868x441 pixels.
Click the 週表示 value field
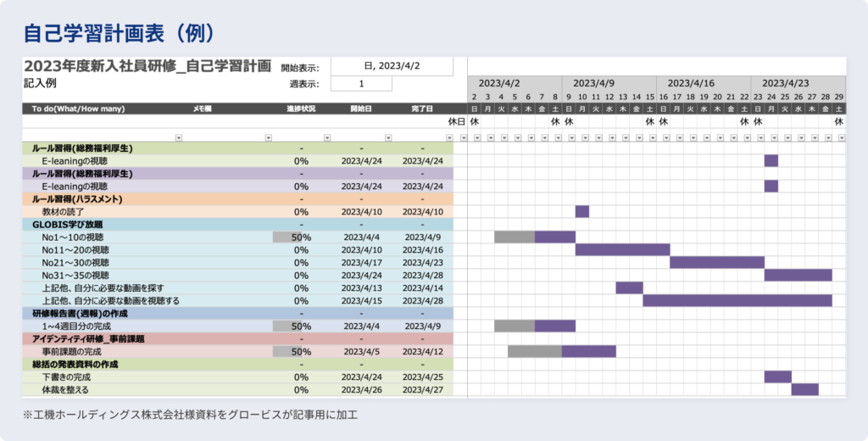361,84
